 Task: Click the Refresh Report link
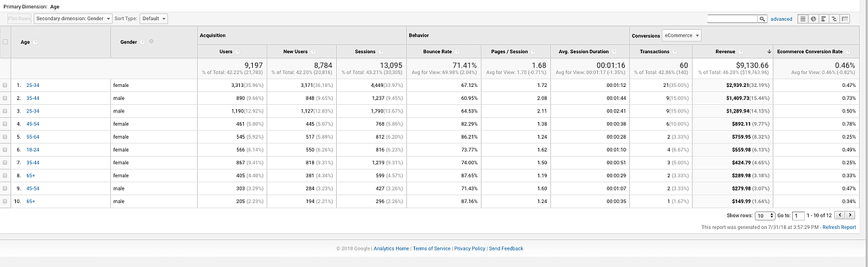coord(839,227)
